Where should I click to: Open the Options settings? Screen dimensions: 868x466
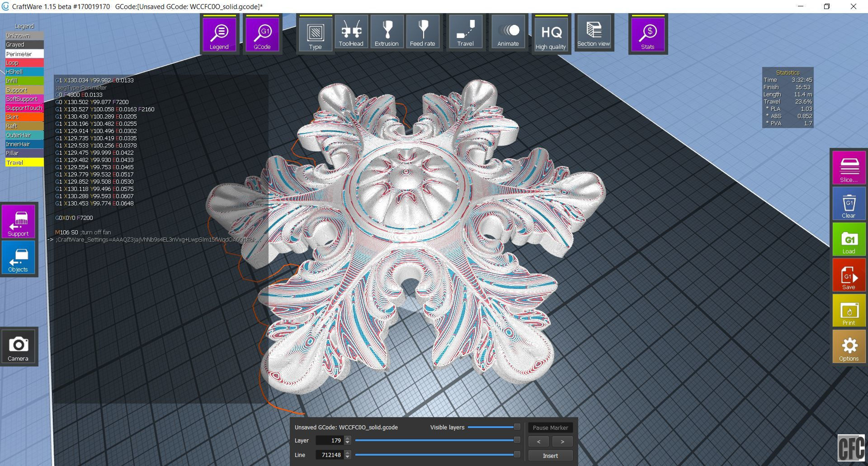[x=849, y=347]
